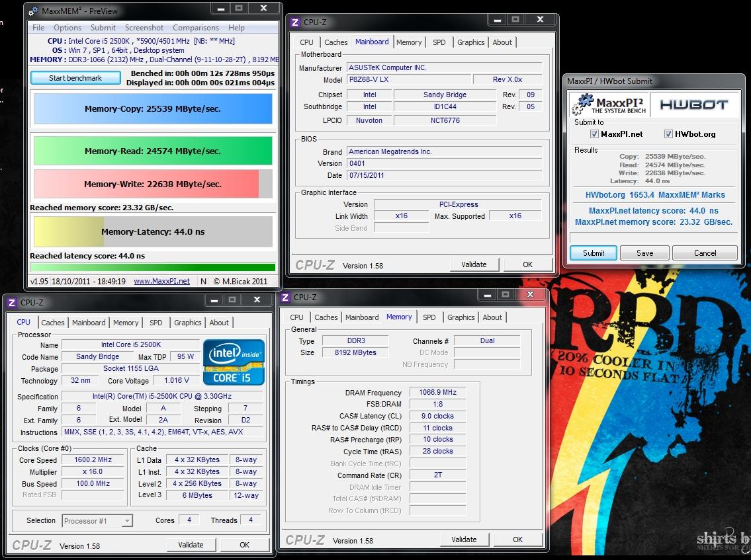Screen dimensions: 751x560
Task: Click the CPU-Z Mainboard window's Z logo icon
Action: coord(295,22)
